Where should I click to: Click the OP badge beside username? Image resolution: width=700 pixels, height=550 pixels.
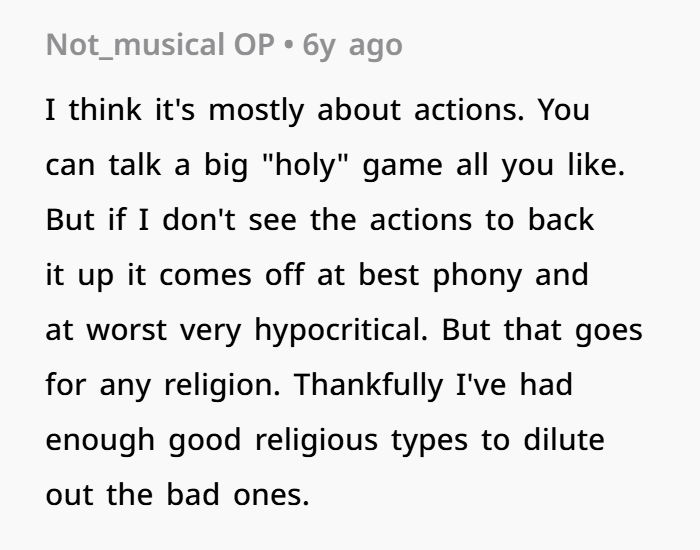pyautogui.click(x=254, y=45)
